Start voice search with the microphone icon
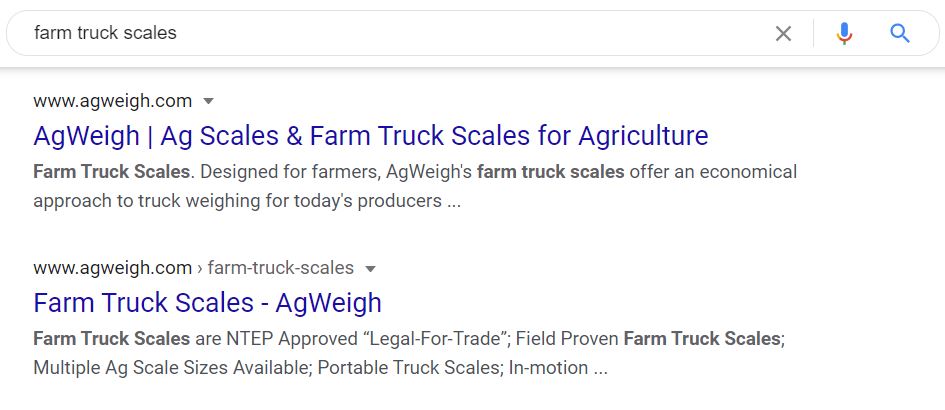 (844, 33)
